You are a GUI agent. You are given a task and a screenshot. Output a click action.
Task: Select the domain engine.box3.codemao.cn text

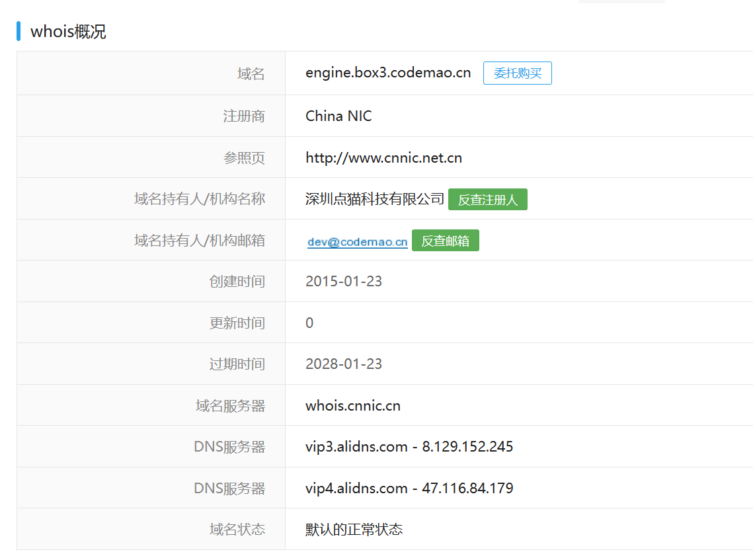(x=388, y=73)
